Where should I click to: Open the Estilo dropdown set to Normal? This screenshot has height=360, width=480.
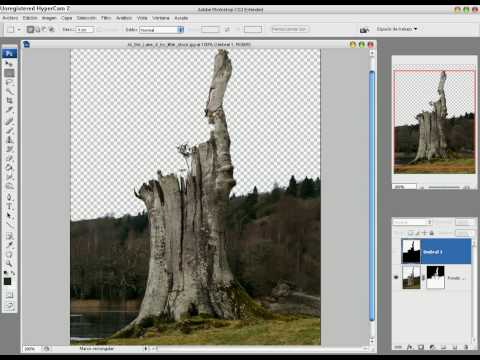tap(161, 30)
